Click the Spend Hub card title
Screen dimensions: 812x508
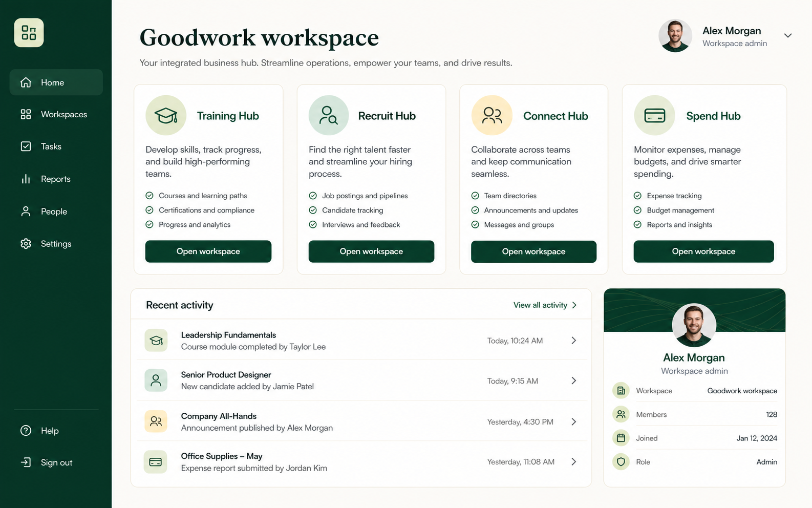tap(713, 116)
